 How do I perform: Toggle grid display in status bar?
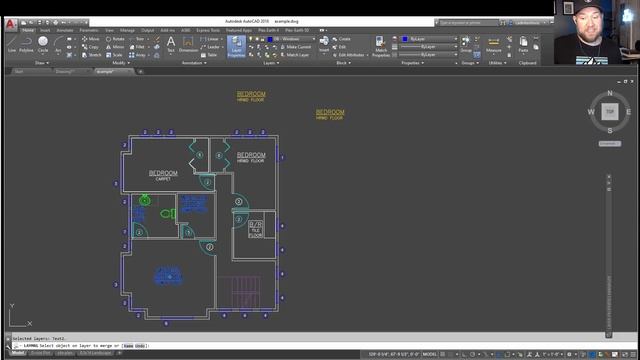(x=443, y=354)
